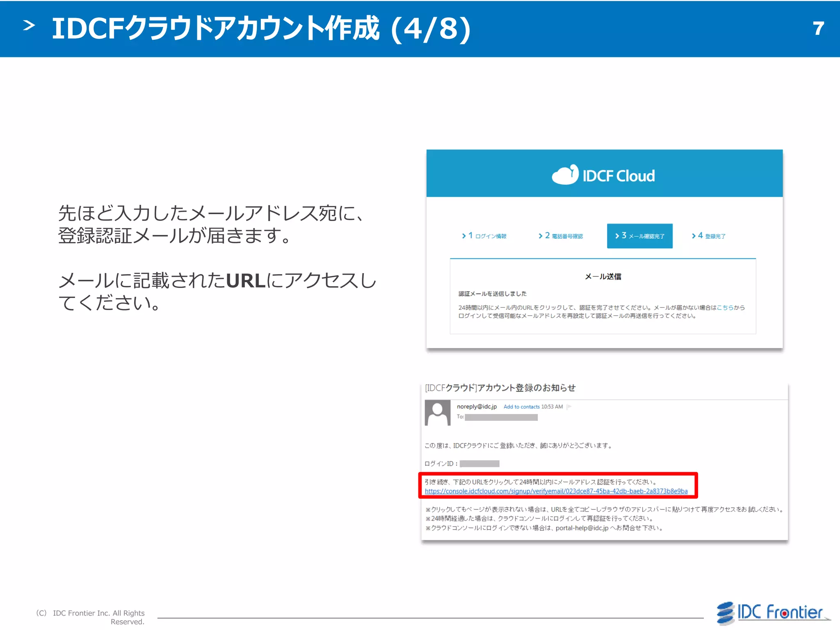Click the こちら link in mail message
Screen dimensions: 840x630
pyautogui.click(x=725, y=308)
